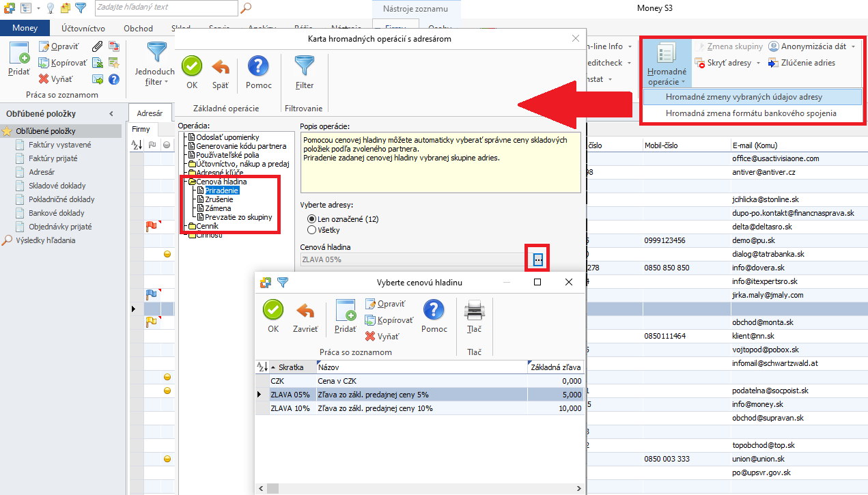Click the blue help icon in main ribbon

click(114, 79)
